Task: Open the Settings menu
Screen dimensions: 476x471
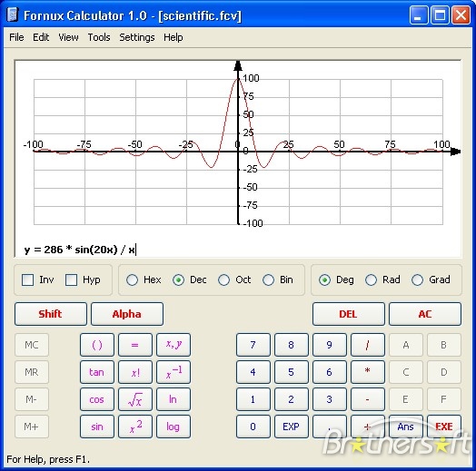Action: coord(136,37)
